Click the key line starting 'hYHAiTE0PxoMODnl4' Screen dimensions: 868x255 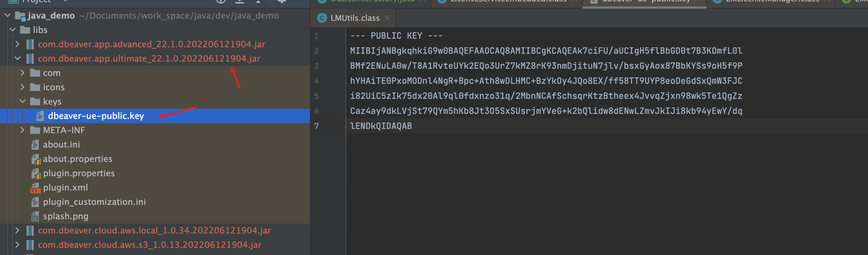tap(546, 81)
